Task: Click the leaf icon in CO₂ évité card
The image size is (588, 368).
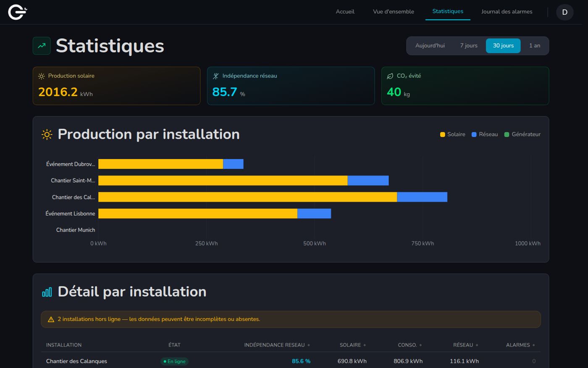Action: pos(390,76)
